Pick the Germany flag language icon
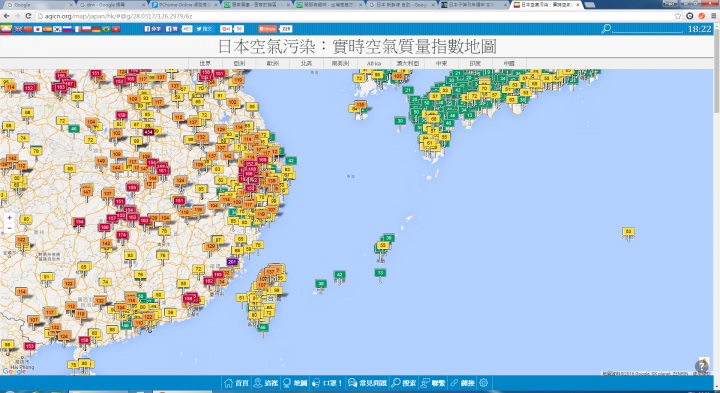 pyautogui.click(x=96, y=29)
